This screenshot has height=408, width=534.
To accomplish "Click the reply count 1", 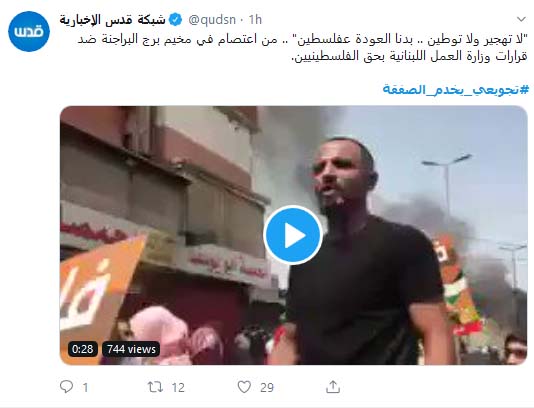I will (85, 387).
